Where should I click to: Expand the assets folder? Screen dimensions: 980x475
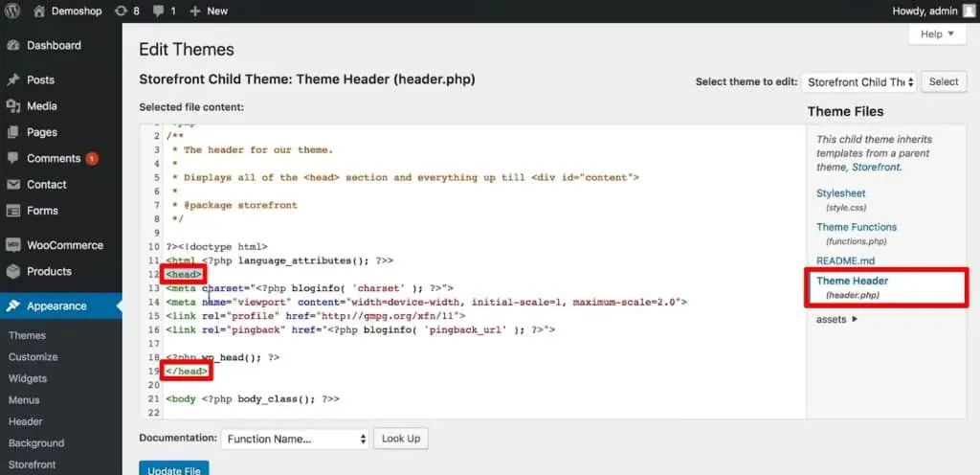(836, 319)
